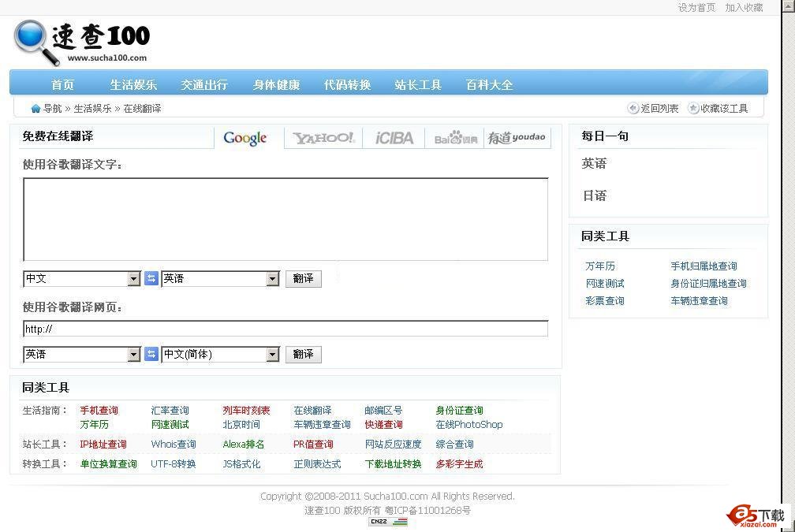The height and width of the screenshot is (532, 795).
Task: Swap languages for webpage translation
Action: [151, 354]
